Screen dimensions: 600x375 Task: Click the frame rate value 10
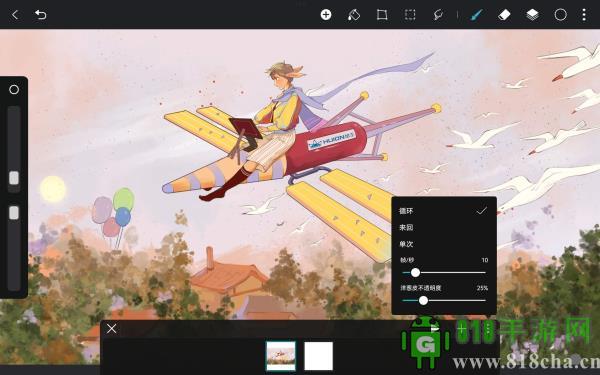(x=484, y=260)
